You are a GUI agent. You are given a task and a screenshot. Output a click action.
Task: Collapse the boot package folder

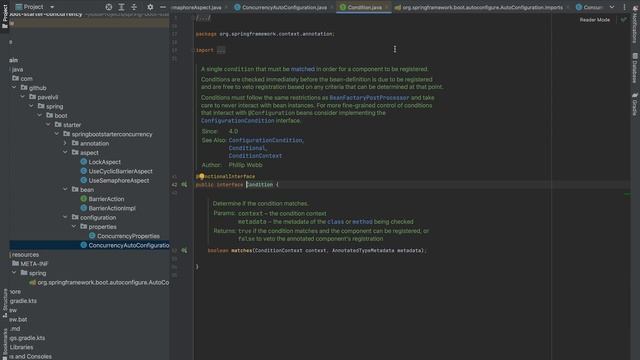(40, 116)
